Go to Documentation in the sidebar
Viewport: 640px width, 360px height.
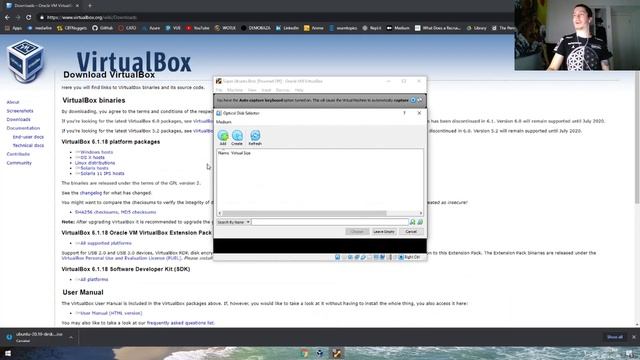23,128
